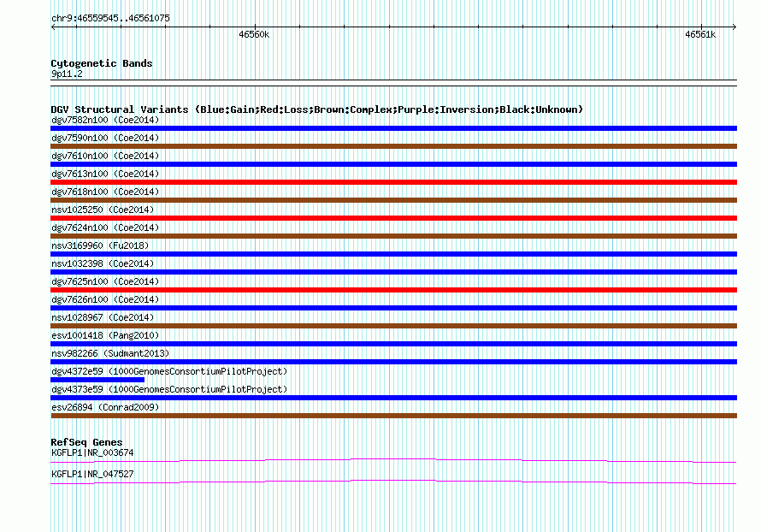Select the red bar under dgv7625n100

[393, 290]
